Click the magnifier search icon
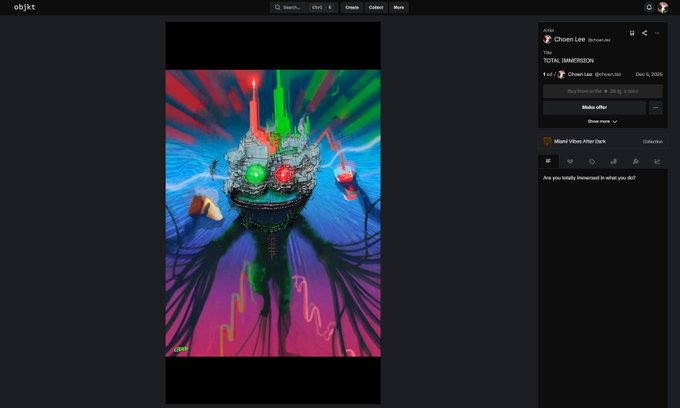 pos(278,7)
